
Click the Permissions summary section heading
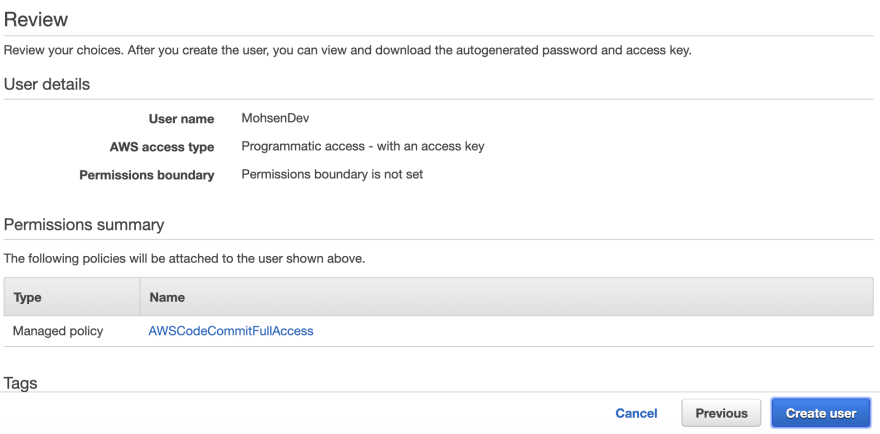(84, 225)
